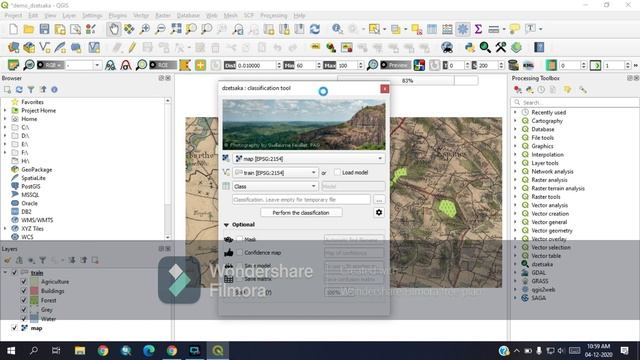Image resolution: width=640 pixels, height=360 pixels.
Task: Toggle visibility of map layer
Action: 14,328
